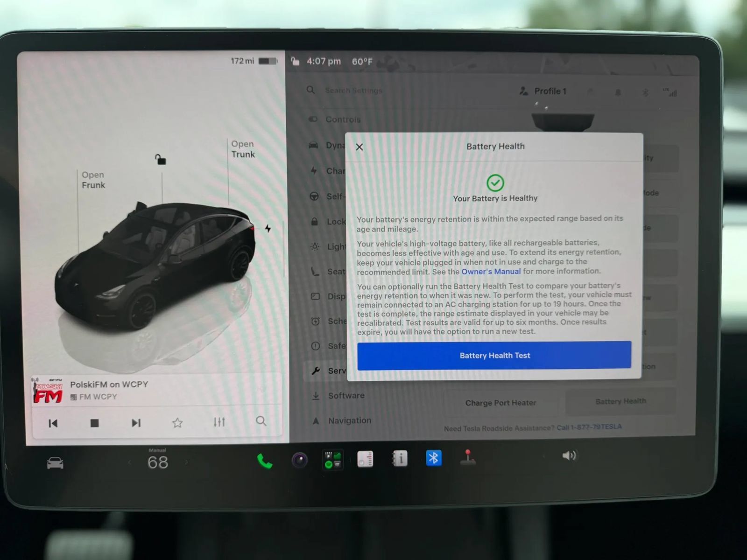Viewport: 747px width, 560px height.
Task: Stop the PolskiFM playback
Action: click(94, 423)
